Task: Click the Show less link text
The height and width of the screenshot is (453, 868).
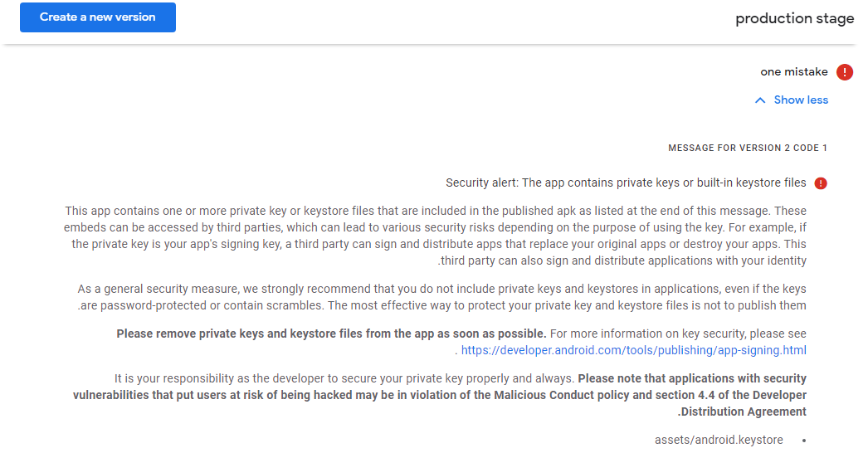Action: pyautogui.click(x=801, y=100)
